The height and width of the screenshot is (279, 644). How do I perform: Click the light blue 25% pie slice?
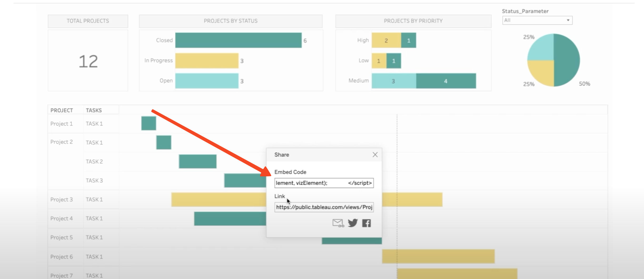[542, 49]
